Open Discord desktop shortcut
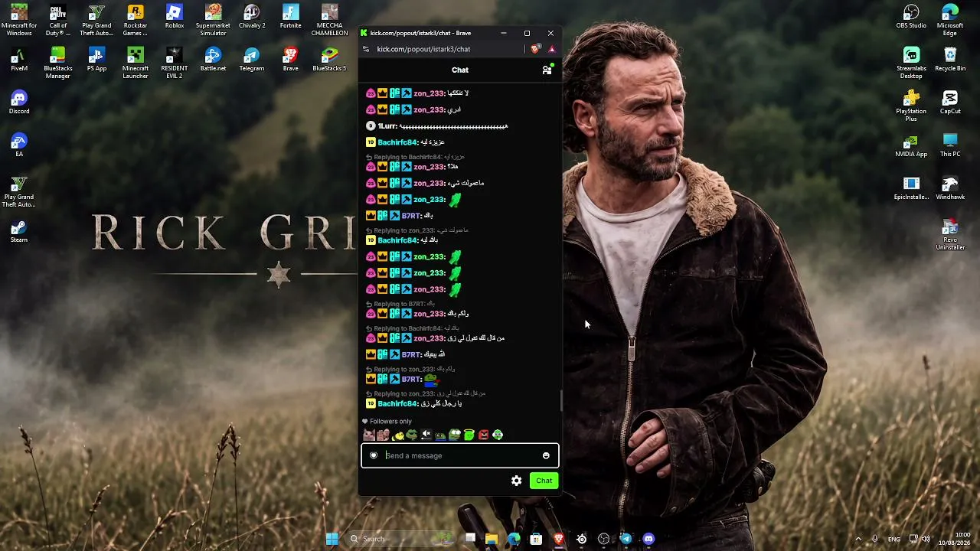Image resolution: width=980 pixels, height=551 pixels. [19, 103]
